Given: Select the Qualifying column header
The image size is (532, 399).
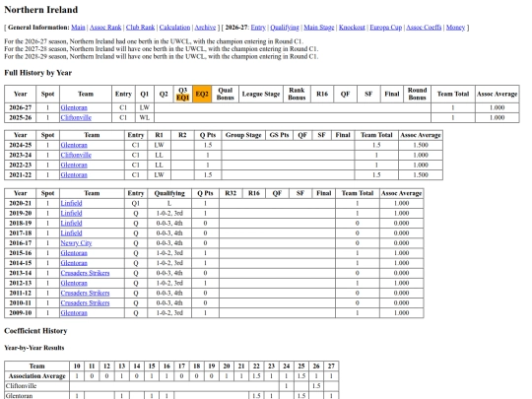Looking at the screenshot, I should click(x=169, y=193).
